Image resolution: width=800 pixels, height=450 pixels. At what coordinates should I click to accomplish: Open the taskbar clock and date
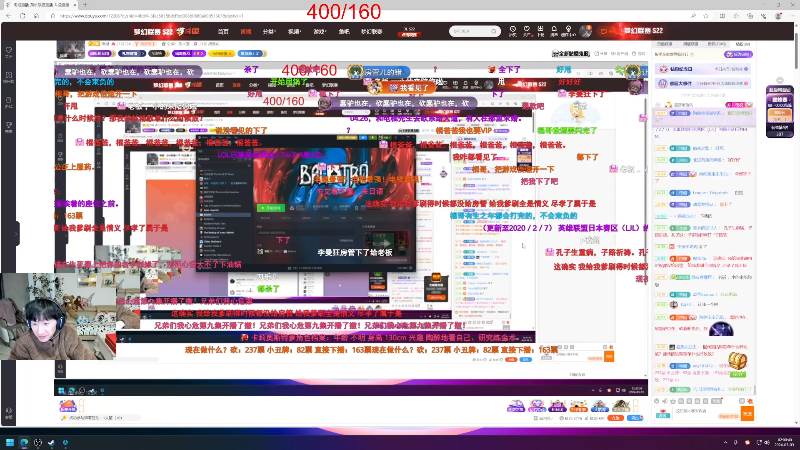(x=782, y=442)
